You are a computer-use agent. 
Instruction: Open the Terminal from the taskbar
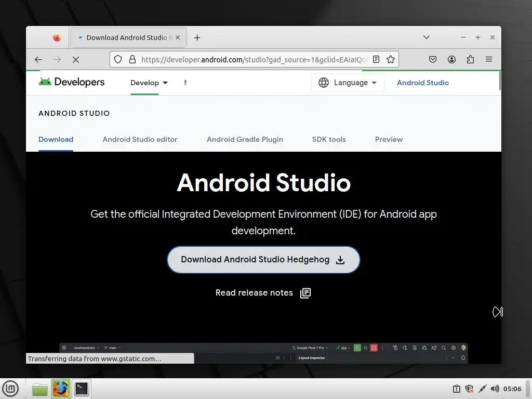click(x=82, y=389)
